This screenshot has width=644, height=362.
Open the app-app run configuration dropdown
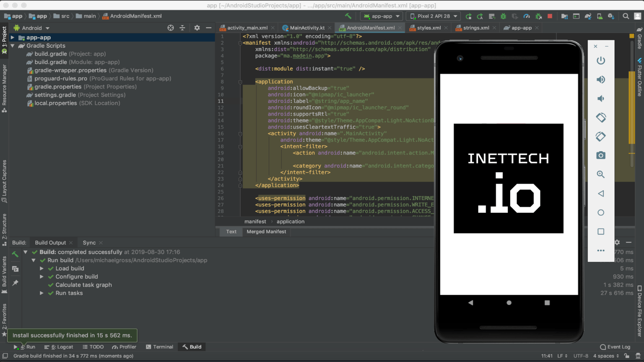point(381,16)
